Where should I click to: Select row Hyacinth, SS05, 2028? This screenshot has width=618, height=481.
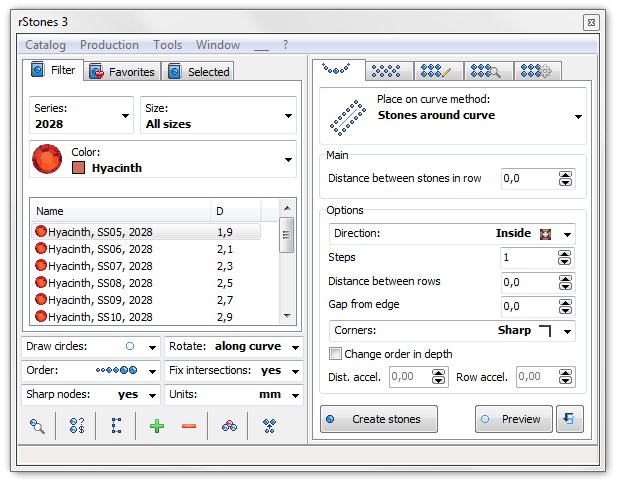coord(146,232)
